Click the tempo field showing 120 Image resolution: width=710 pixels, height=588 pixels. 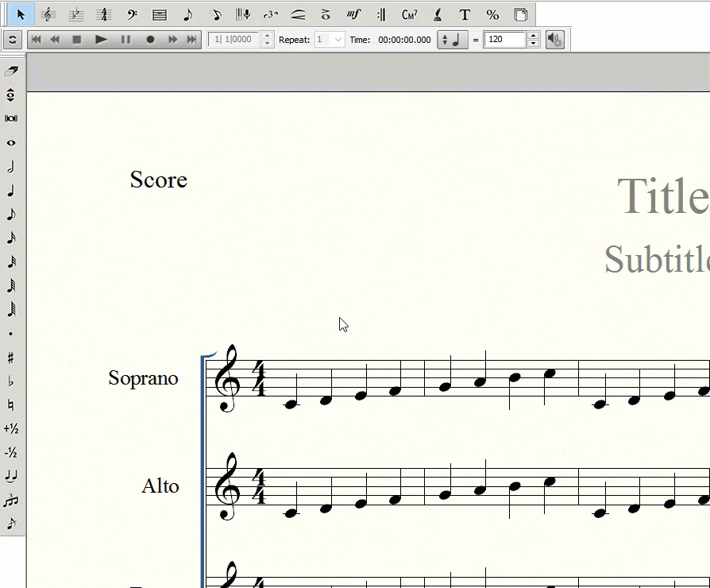[x=504, y=39]
